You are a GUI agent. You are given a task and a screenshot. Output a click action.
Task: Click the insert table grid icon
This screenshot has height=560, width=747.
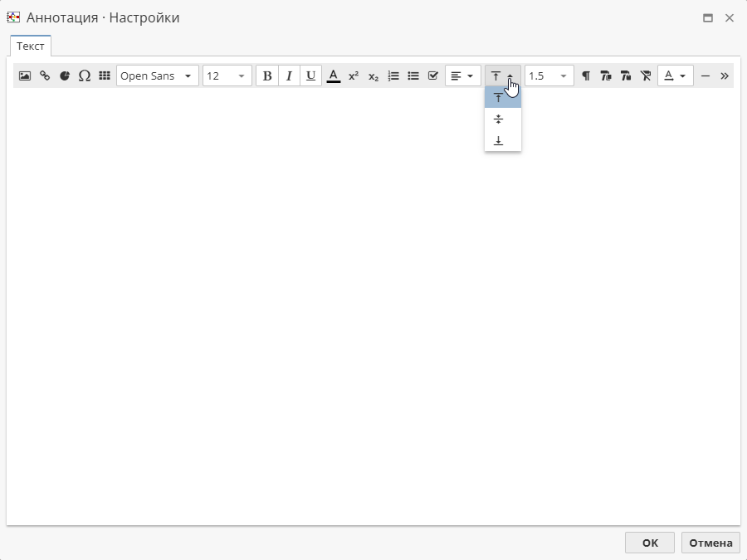(105, 75)
